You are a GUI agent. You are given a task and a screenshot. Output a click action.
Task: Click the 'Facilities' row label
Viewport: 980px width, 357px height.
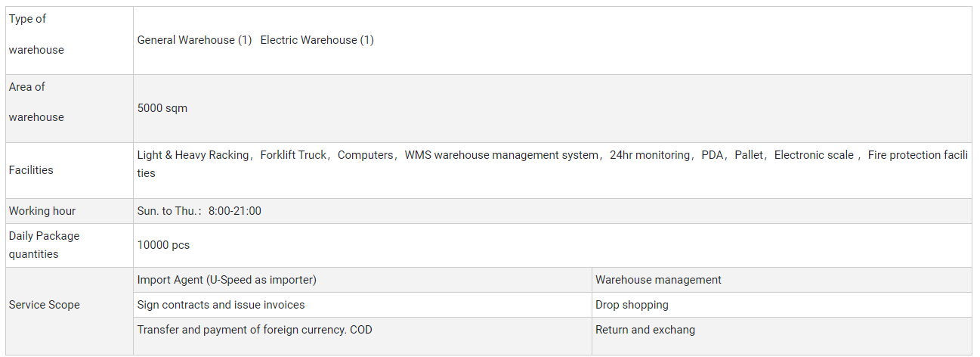(31, 170)
